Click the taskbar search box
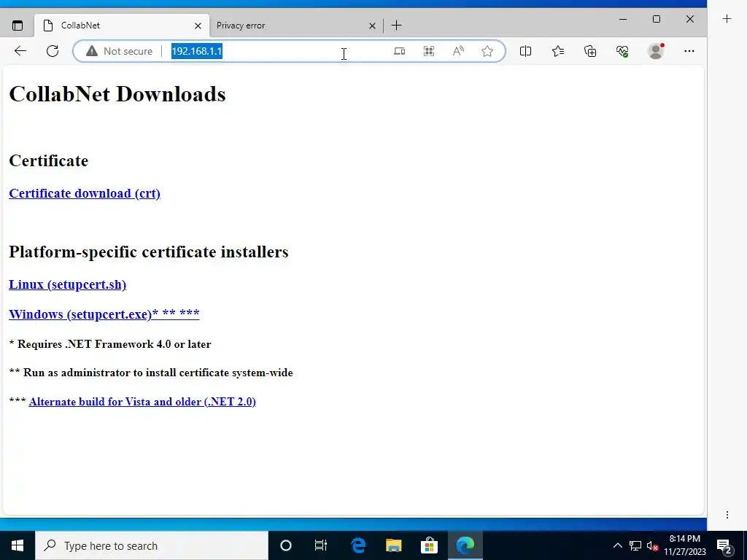747x560 pixels. point(152,545)
